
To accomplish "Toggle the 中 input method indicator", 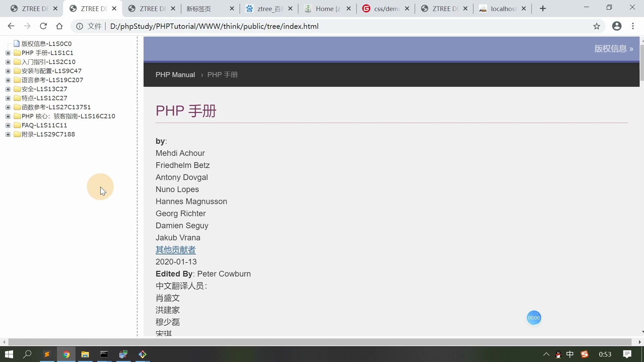I will click(570, 354).
